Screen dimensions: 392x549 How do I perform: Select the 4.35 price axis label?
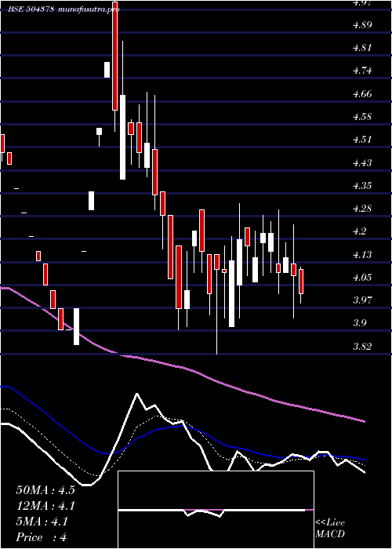(362, 186)
